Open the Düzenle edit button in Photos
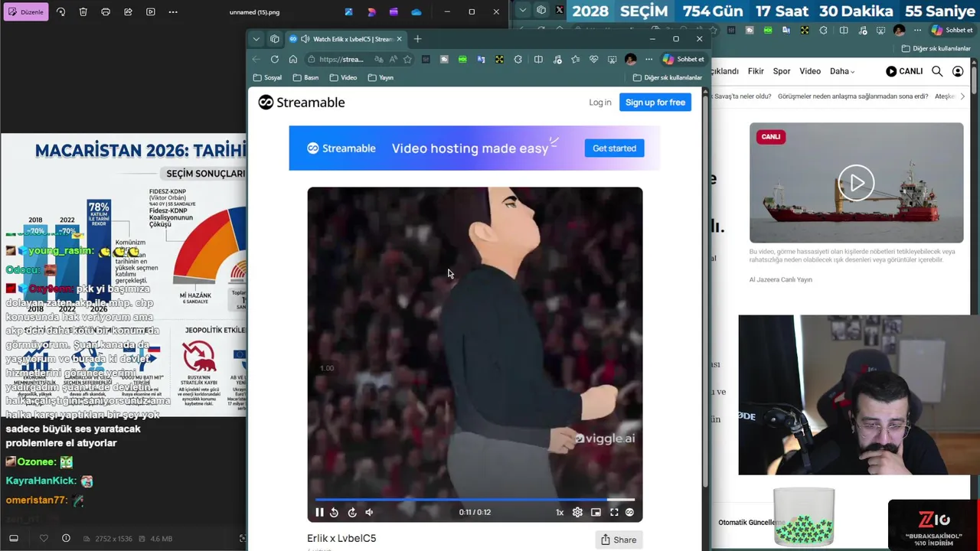Viewport: 980px width, 551px height. pos(26,12)
